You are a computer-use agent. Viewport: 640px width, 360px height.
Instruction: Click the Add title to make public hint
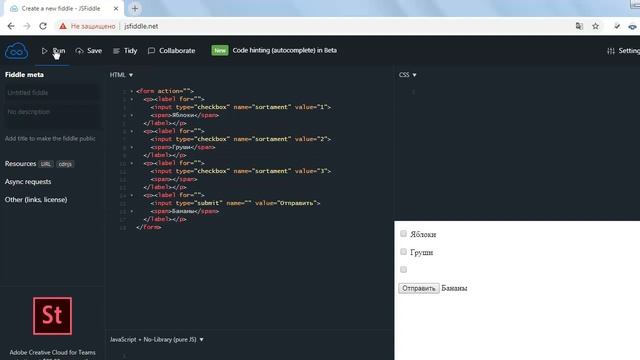[50, 139]
